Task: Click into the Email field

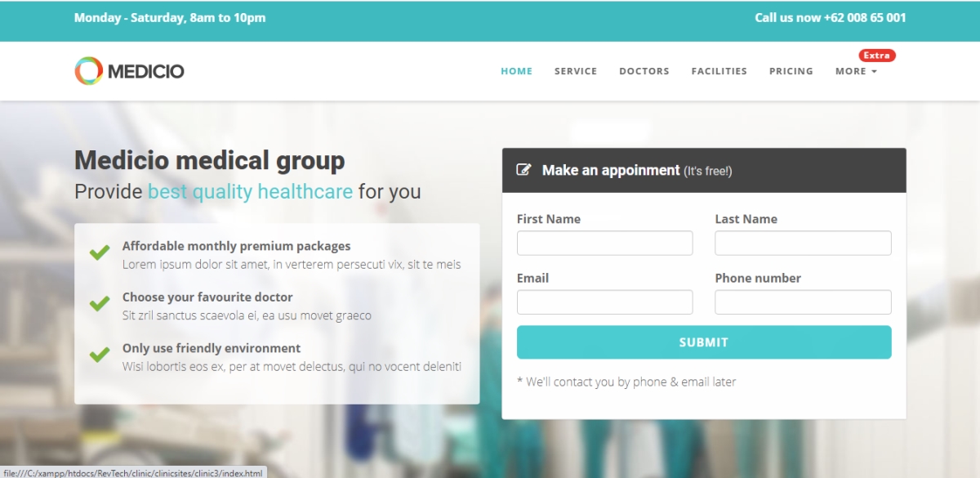Action: (x=605, y=302)
